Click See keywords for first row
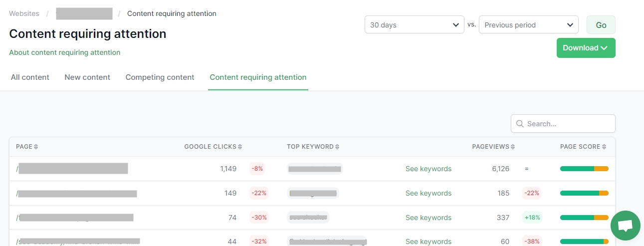644x246 pixels. (428, 169)
